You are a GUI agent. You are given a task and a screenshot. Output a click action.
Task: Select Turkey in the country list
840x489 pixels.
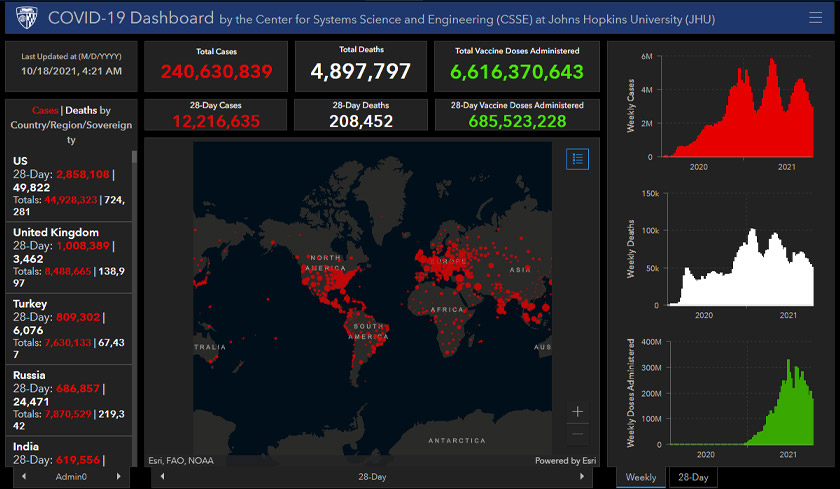68,328
